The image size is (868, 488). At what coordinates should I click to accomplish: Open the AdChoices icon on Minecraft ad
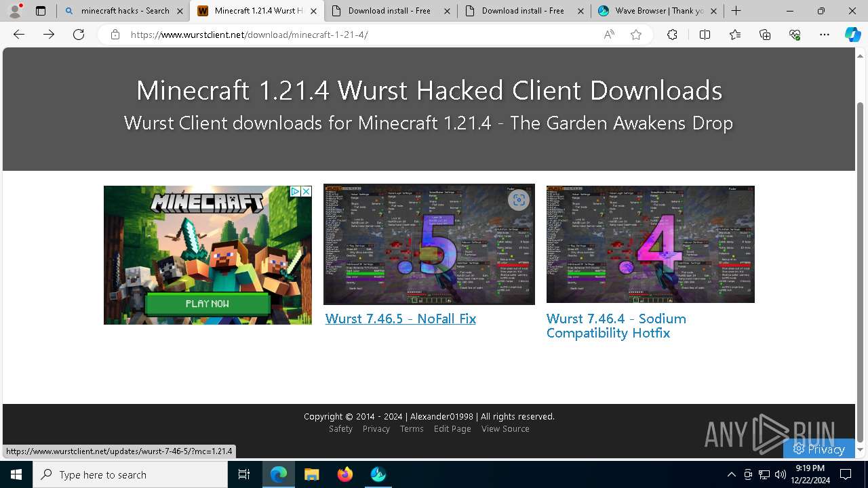[x=295, y=192]
